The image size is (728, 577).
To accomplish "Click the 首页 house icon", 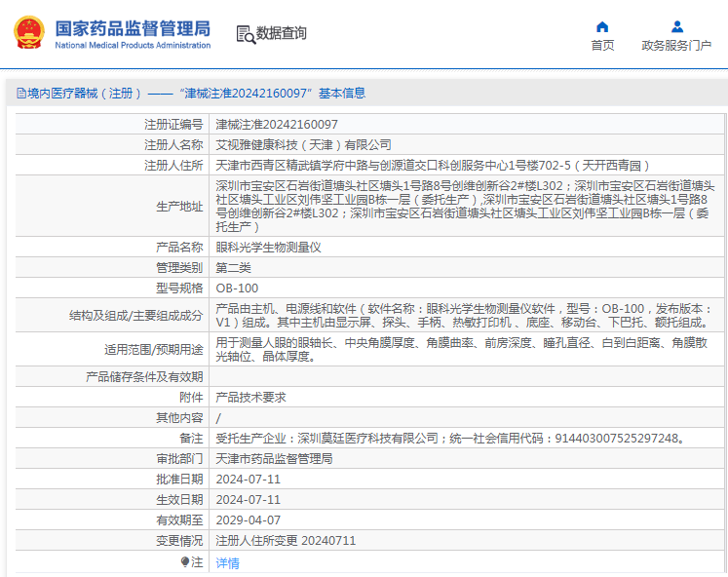I will pos(602,27).
